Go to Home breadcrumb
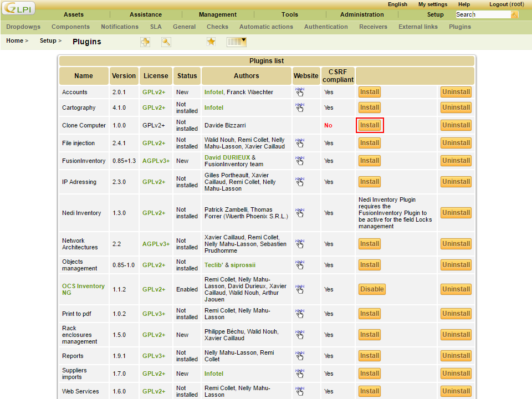Viewport: 532px width, 399px height. pos(14,40)
